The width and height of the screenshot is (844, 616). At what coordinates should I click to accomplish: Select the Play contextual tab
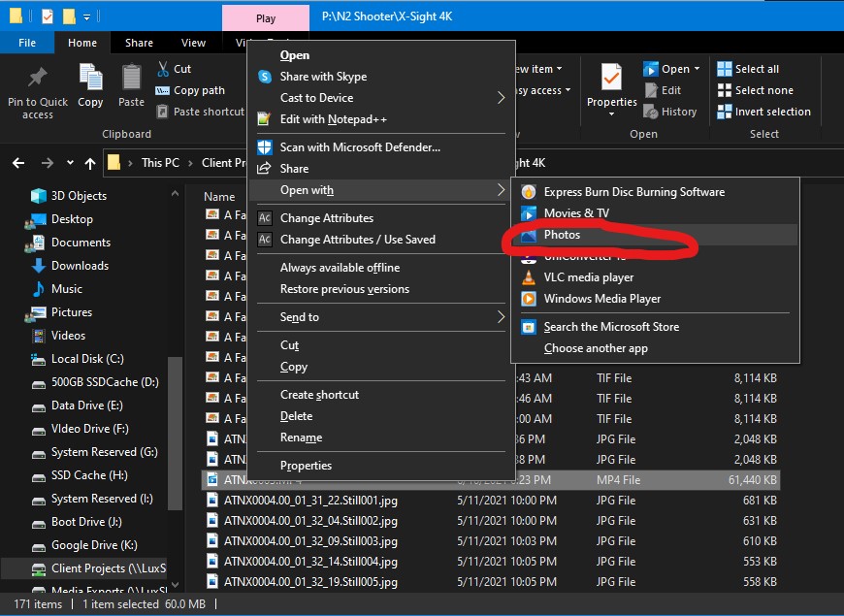(x=266, y=18)
